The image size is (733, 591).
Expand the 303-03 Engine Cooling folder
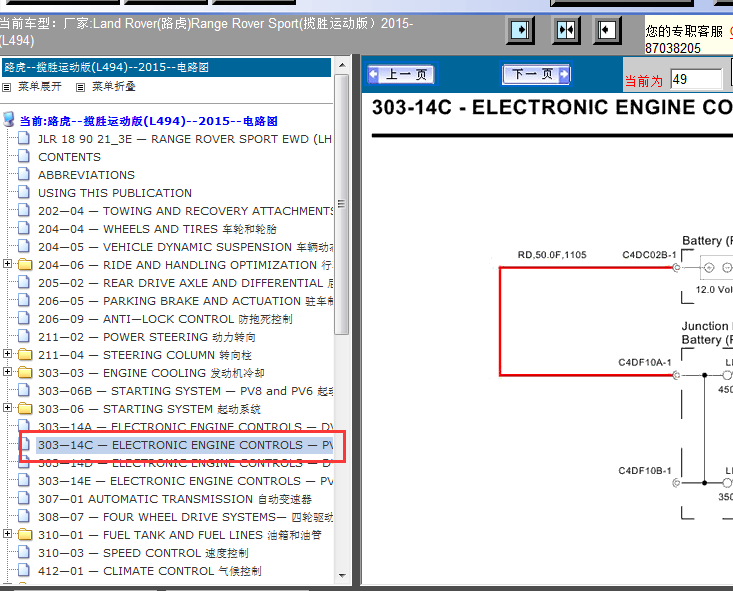pyautogui.click(x=7, y=372)
